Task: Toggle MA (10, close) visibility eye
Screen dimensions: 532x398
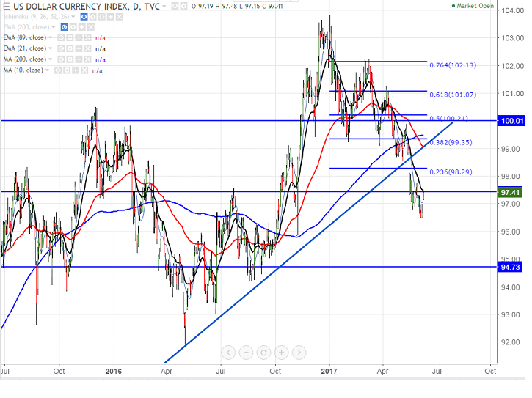Action: click(x=58, y=70)
